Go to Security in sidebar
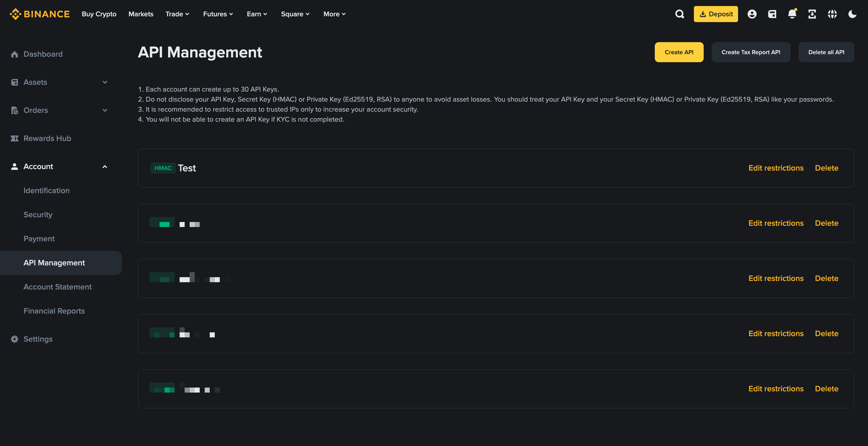Image resolution: width=868 pixels, height=446 pixels. (38, 214)
